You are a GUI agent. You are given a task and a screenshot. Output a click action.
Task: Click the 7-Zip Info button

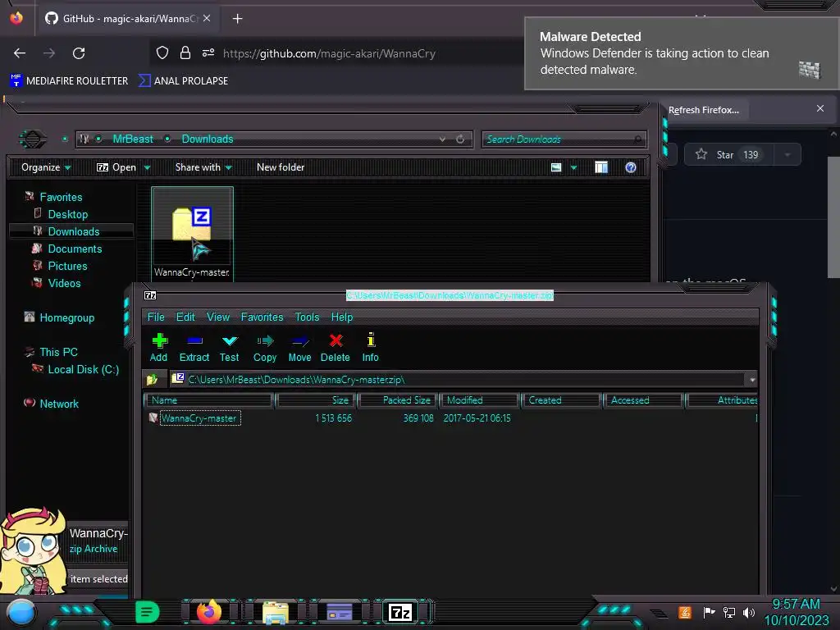370,348
